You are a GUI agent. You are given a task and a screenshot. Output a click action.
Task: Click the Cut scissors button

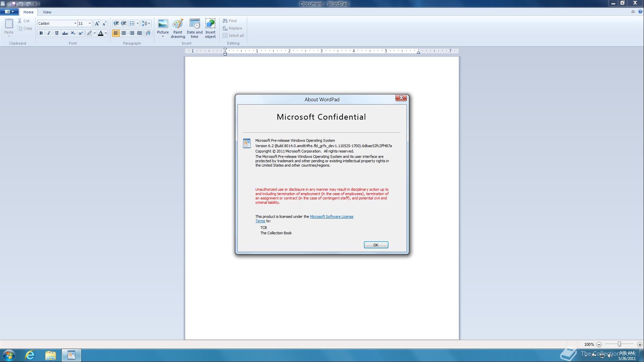(x=24, y=21)
